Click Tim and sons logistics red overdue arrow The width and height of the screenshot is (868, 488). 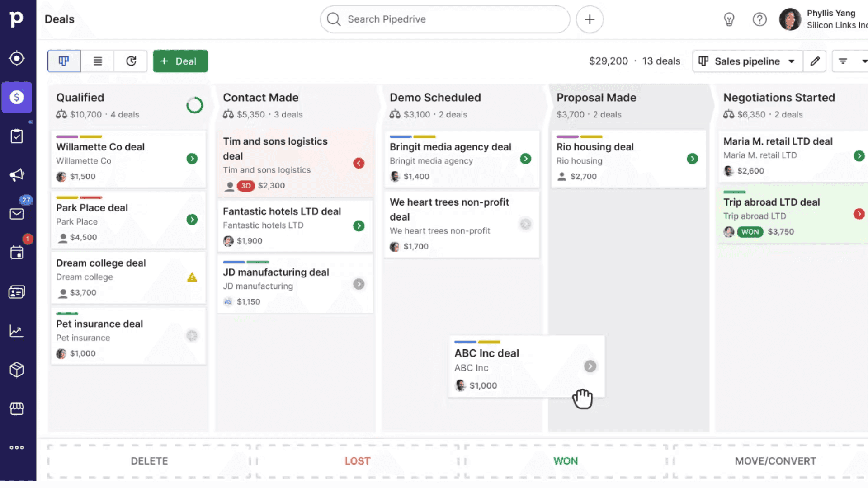[x=359, y=163]
